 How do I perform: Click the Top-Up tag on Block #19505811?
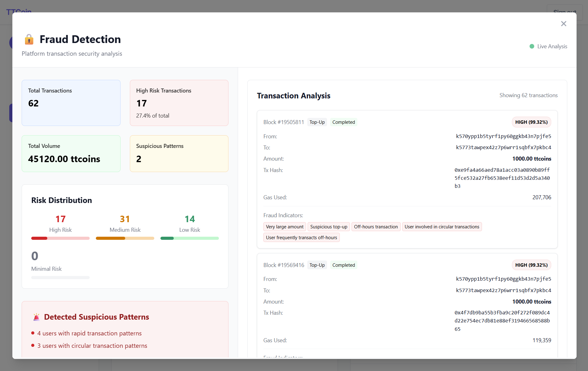click(x=317, y=122)
